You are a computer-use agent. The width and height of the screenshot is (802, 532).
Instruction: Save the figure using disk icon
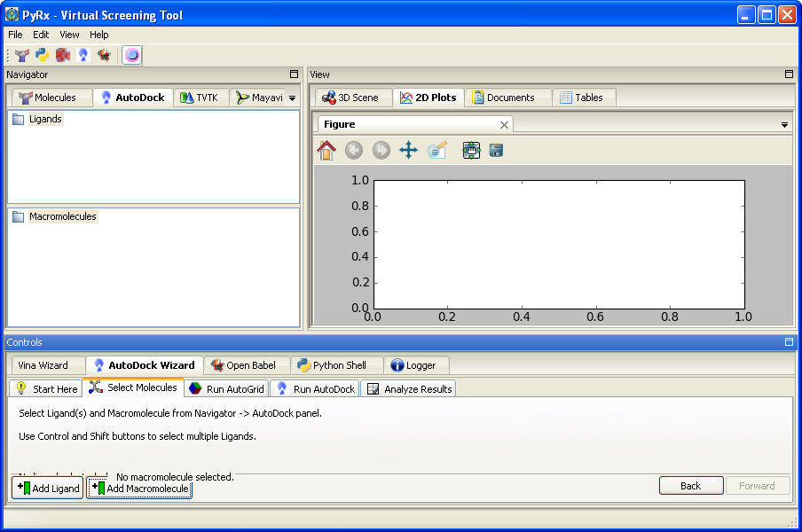coord(496,150)
